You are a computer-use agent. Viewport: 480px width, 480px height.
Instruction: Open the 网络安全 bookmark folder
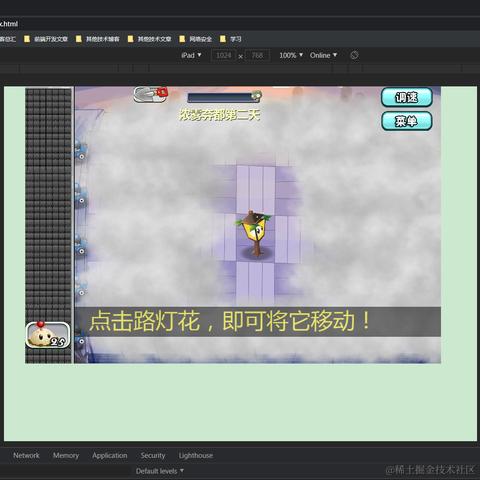click(x=196, y=39)
